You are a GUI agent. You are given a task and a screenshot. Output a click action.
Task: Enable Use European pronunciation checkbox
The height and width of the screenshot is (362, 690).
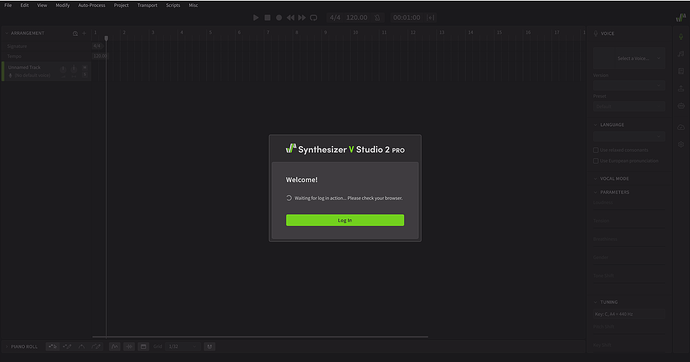(596, 161)
